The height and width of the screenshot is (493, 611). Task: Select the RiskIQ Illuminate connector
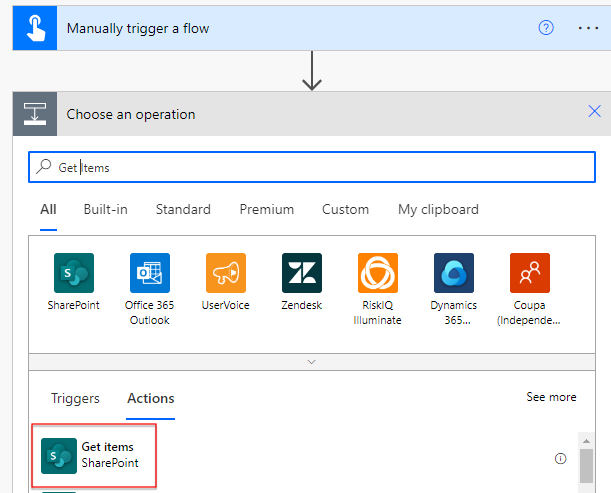[378, 273]
